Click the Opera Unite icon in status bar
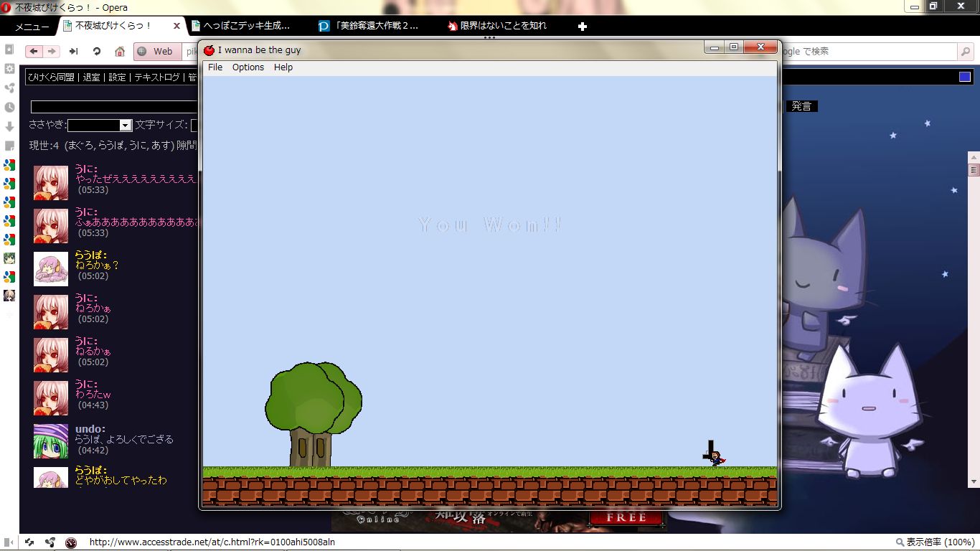 [50, 542]
